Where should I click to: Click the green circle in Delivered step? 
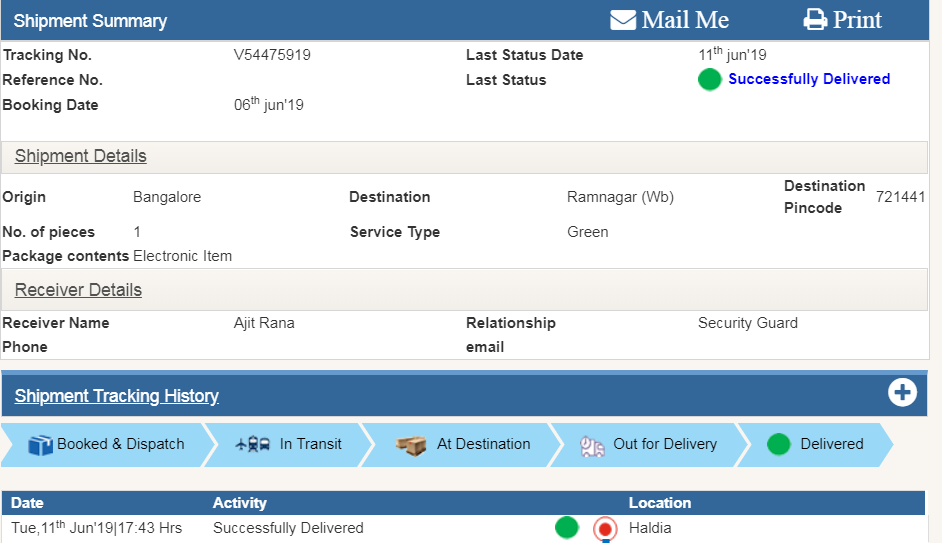(779, 444)
